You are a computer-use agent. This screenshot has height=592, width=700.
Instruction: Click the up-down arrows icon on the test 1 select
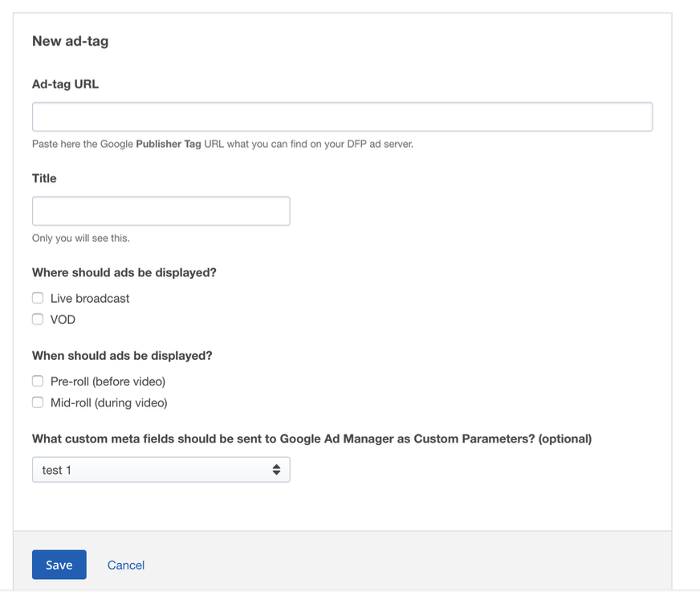[276, 470]
